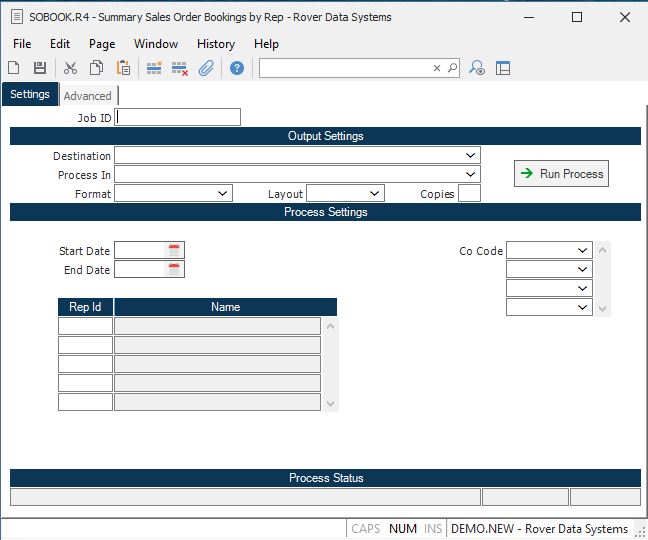
Task: Open help with the question mark icon
Action: point(237,68)
